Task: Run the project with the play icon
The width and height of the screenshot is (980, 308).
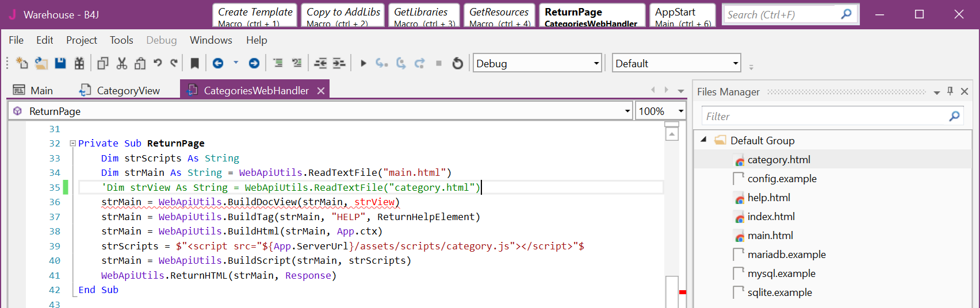Action: (363, 63)
